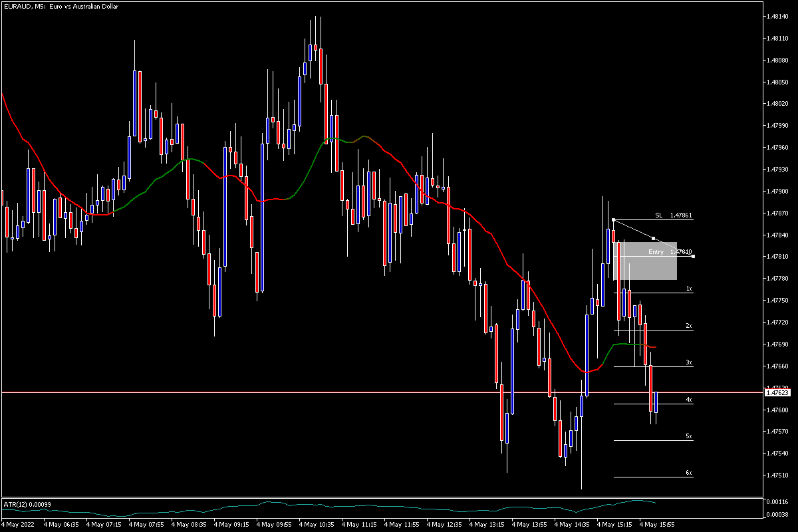Click the 1.48140 price on the scale

coord(777,16)
